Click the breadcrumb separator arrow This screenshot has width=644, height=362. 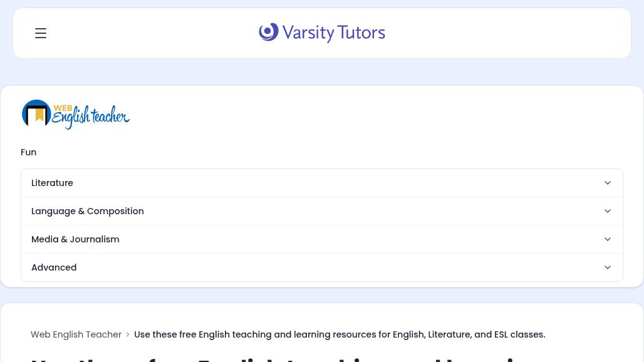coord(128,334)
